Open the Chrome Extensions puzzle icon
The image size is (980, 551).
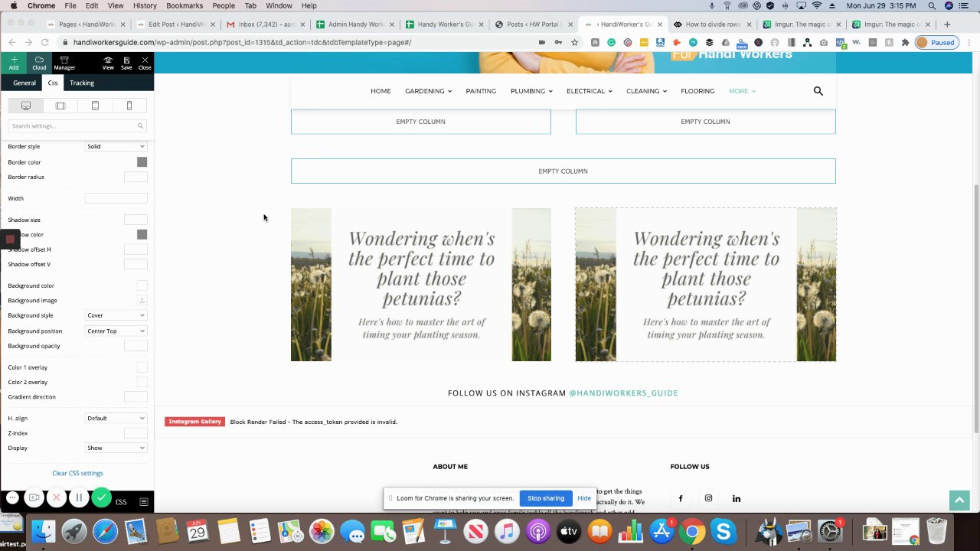click(x=906, y=42)
